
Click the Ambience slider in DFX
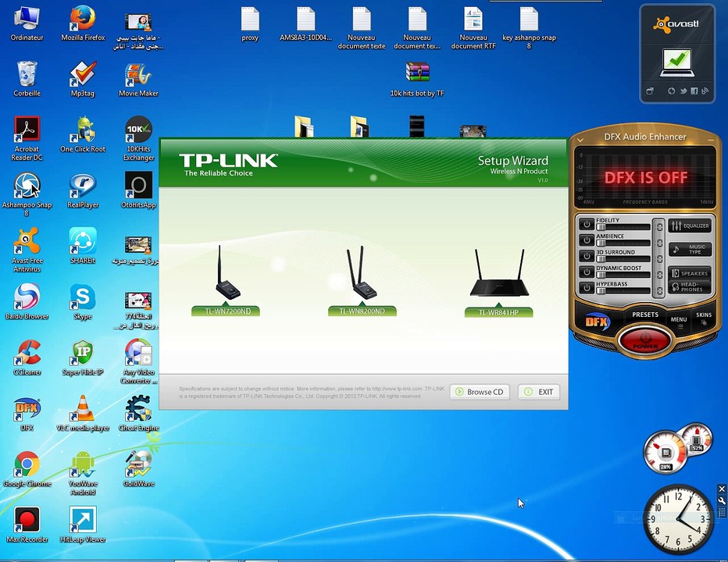point(623,244)
